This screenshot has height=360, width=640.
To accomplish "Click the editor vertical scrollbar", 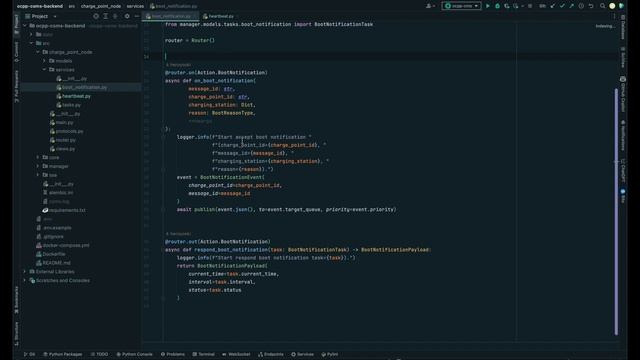I will point(616,211).
